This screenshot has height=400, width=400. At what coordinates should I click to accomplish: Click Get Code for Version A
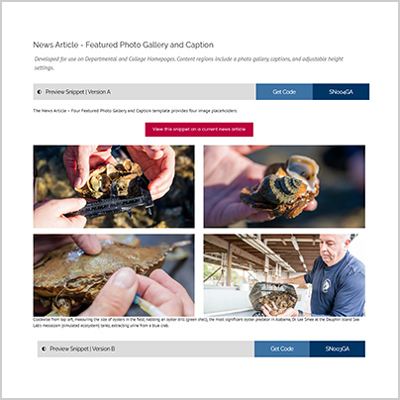284,92
